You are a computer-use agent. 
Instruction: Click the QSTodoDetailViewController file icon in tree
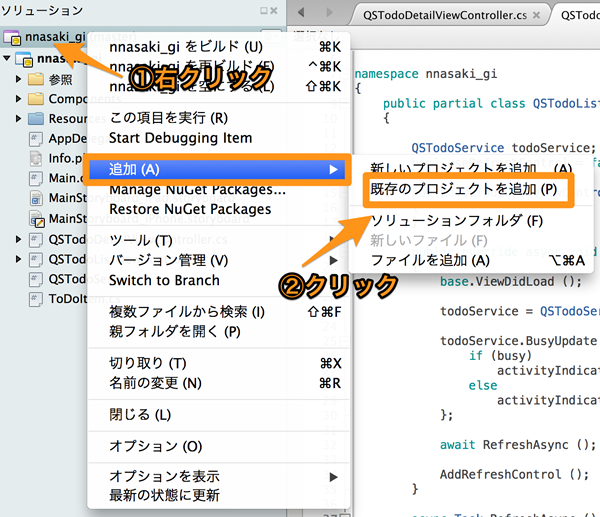coord(36,240)
